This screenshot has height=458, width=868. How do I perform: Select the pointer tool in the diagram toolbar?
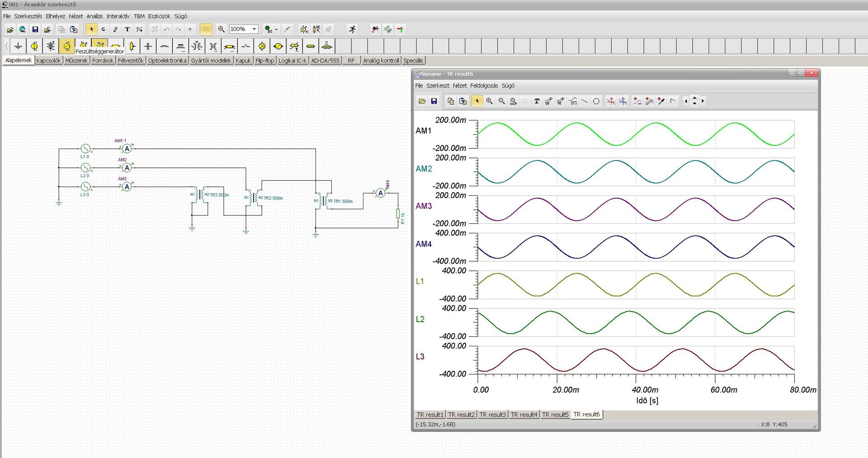(x=477, y=101)
